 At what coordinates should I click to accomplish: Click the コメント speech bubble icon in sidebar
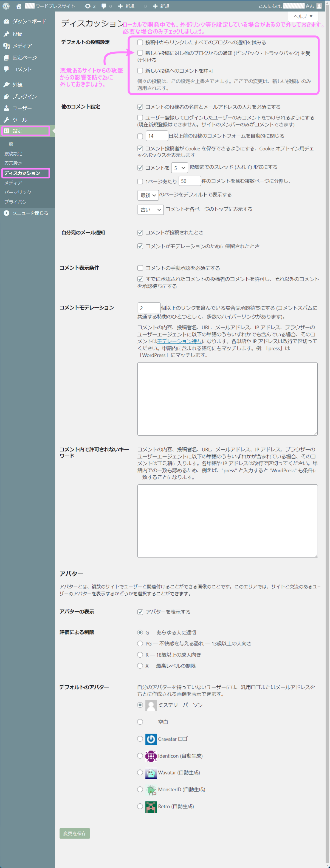point(6,69)
